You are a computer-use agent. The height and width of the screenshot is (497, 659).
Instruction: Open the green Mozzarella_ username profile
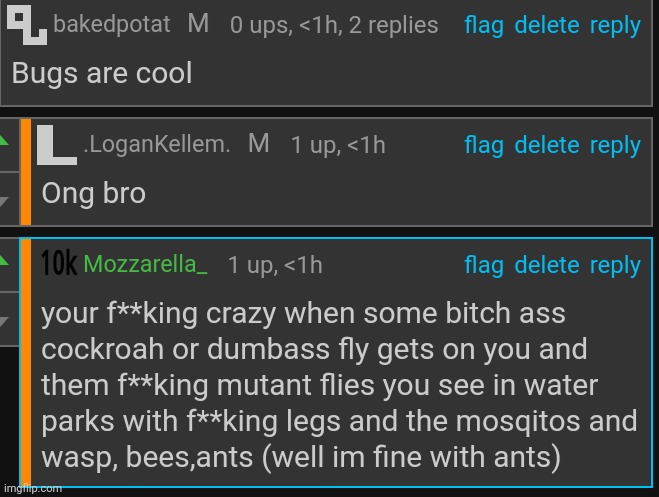point(145,264)
